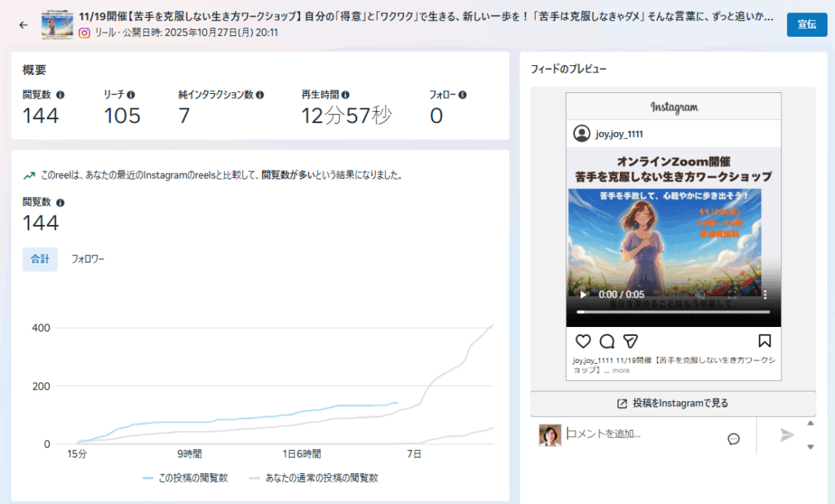The width and height of the screenshot is (835, 504).
Task: Select the 合計 tab
Action: [40, 259]
